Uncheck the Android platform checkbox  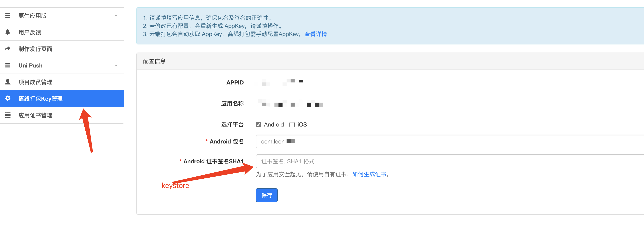coord(258,125)
